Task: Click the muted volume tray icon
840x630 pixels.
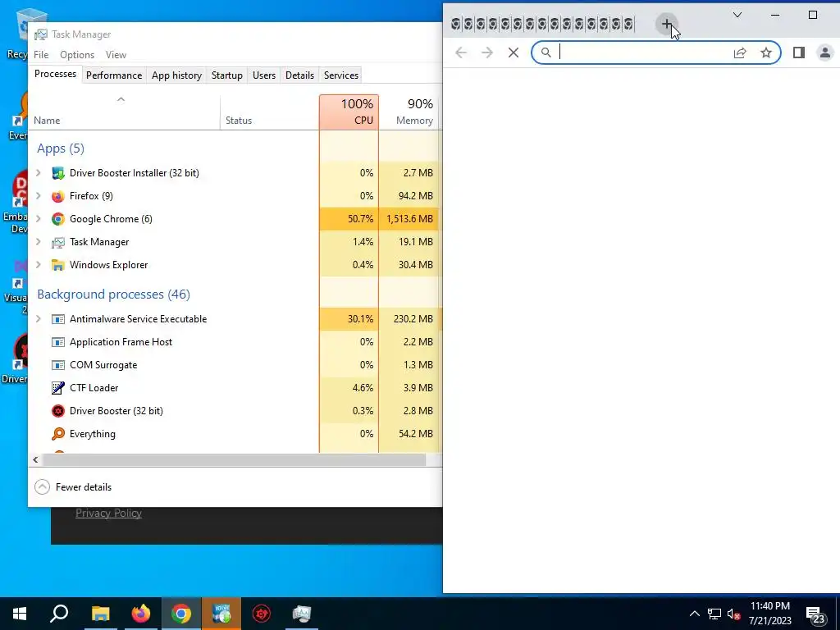Action: pos(733,614)
